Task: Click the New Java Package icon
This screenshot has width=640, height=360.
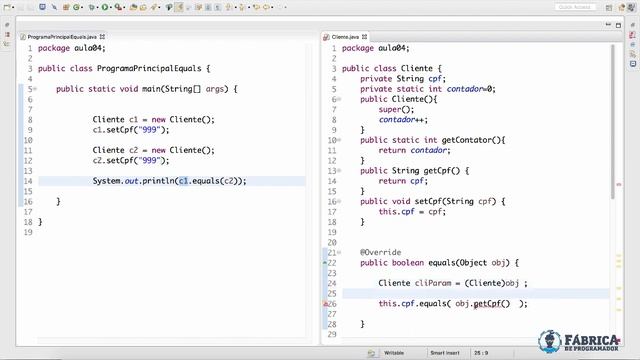Action: point(65,7)
